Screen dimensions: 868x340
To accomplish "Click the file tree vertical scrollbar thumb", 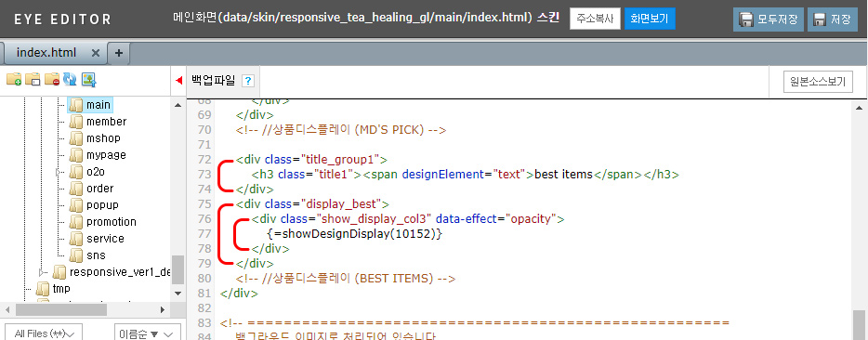I will coord(178,269).
